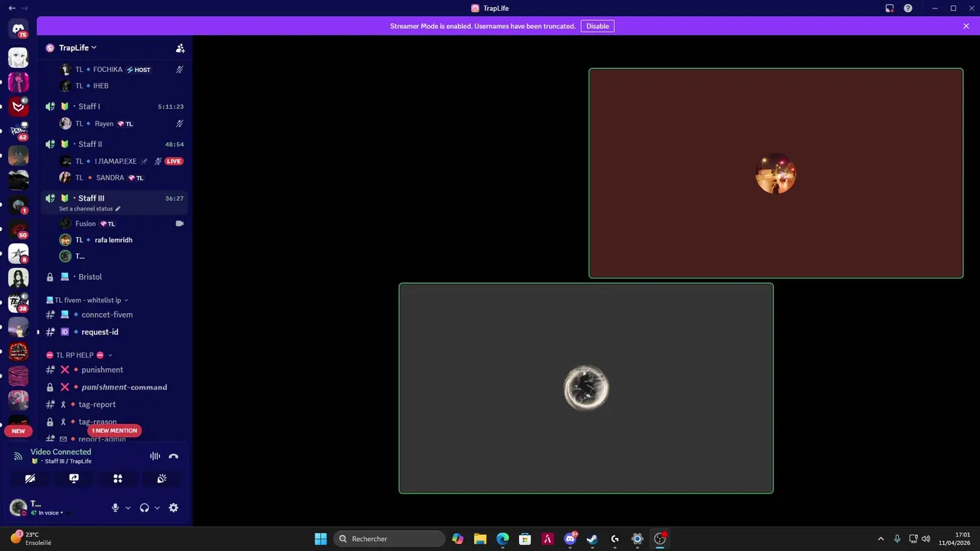Click the red NEW servers indicator
This screenshot has width=980, height=551.
pyautogui.click(x=18, y=431)
